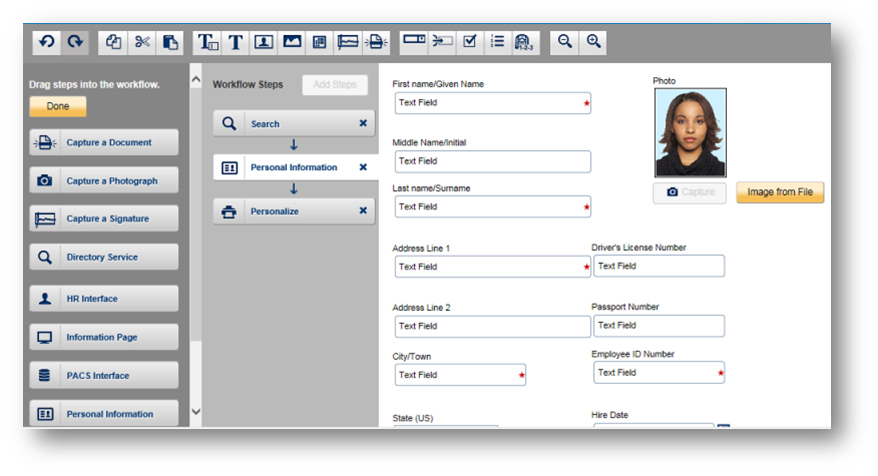878x476 pixels.
Task: Click the steps list scroll up arrow
Action: 195,80
